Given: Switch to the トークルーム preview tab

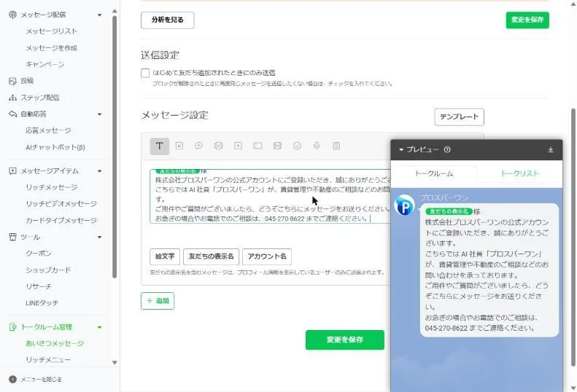Looking at the screenshot, I should click(434, 173).
